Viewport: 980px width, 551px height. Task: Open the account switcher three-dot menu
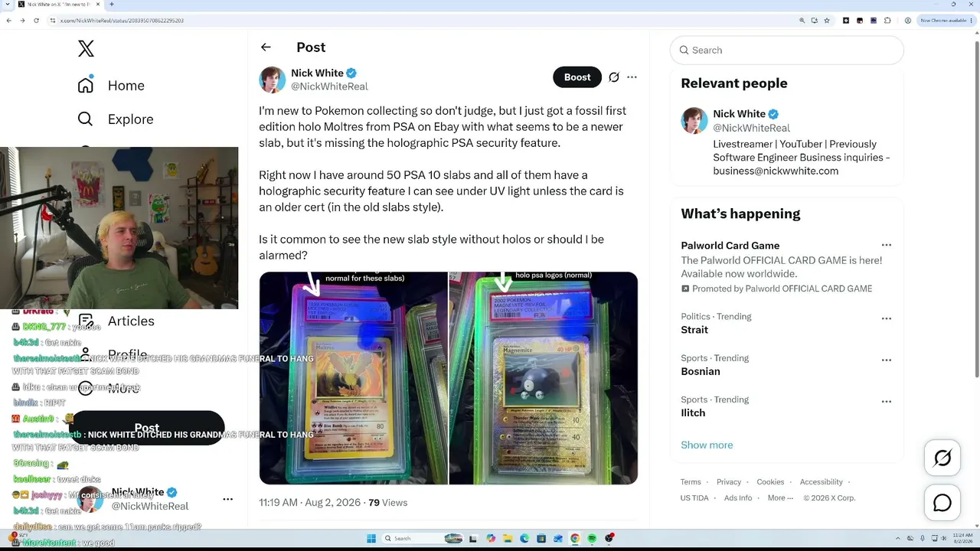pos(227,499)
